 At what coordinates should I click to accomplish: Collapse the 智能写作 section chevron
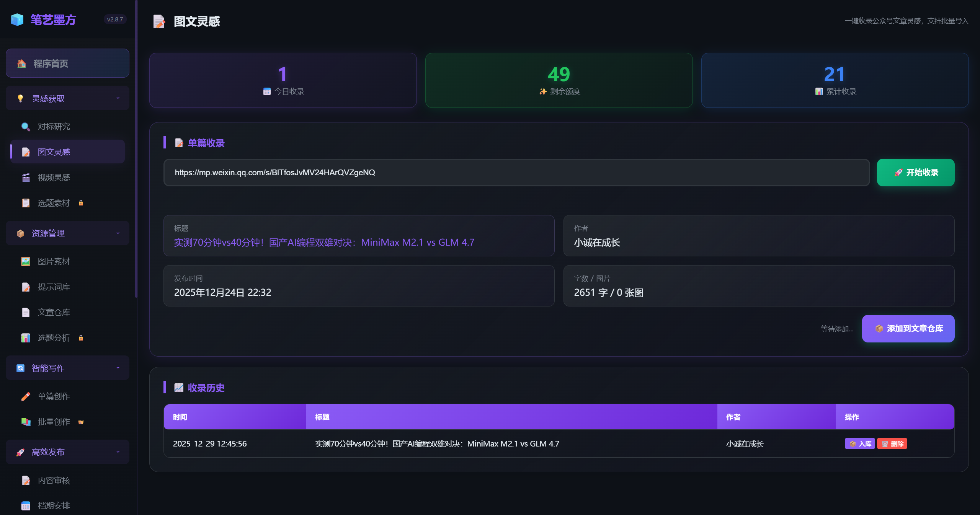(x=118, y=368)
